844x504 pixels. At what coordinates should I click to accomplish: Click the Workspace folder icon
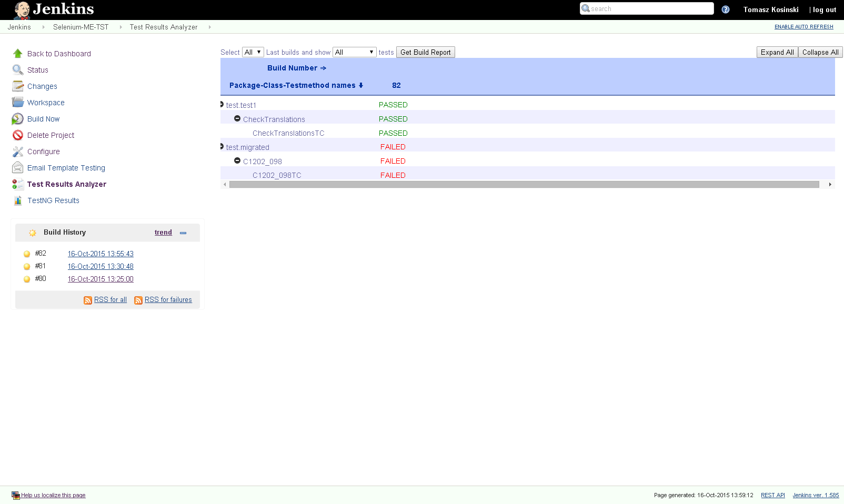[x=18, y=103]
